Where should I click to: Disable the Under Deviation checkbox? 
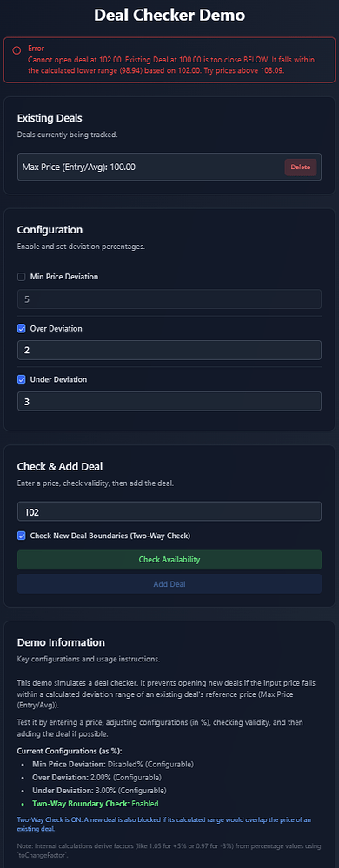click(22, 380)
